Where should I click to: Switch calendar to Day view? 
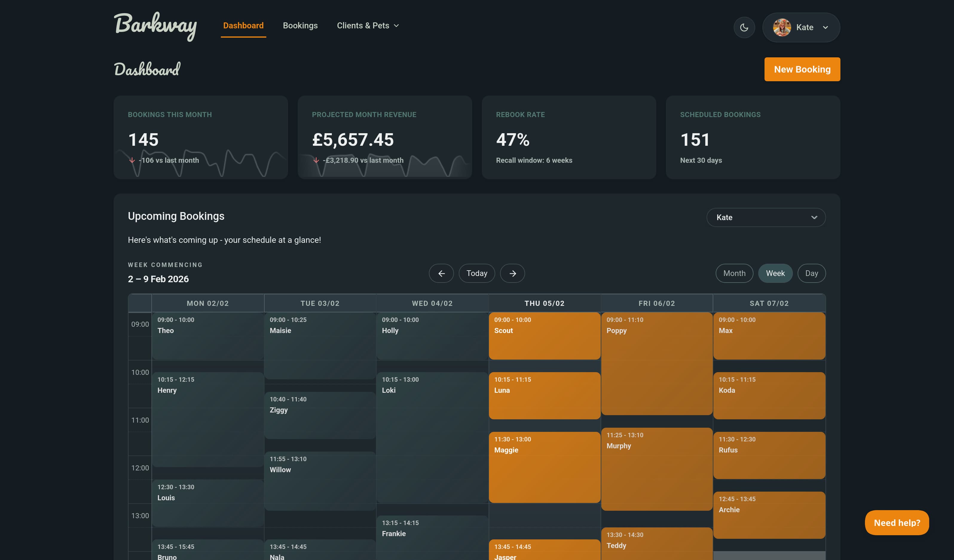pyautogui.click(x=811, y=273)
